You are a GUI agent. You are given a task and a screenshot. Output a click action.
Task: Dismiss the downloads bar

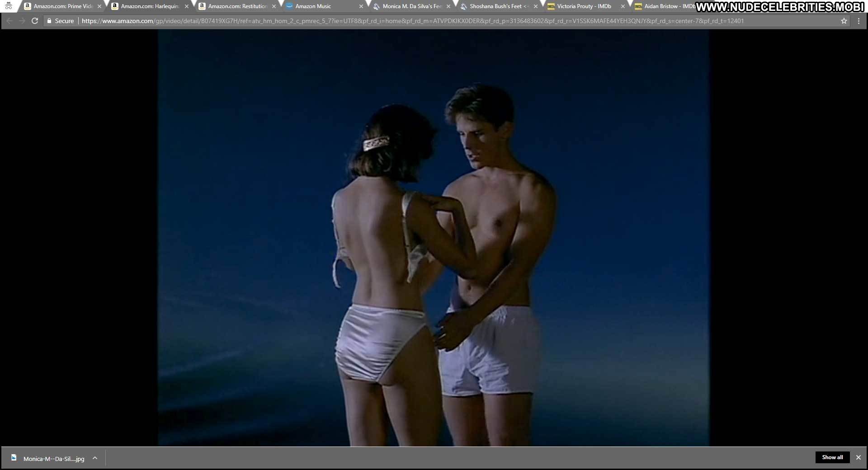[x=858, y=457]
